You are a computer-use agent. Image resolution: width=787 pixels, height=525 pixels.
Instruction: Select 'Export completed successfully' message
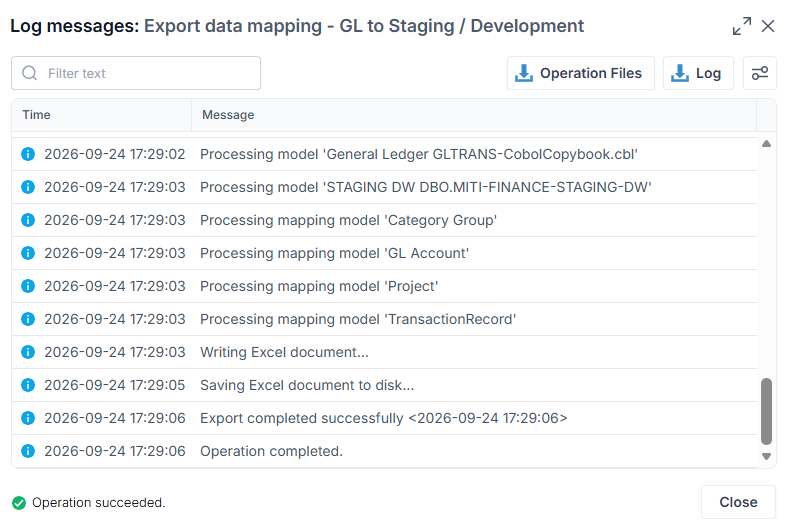(383, 418)
